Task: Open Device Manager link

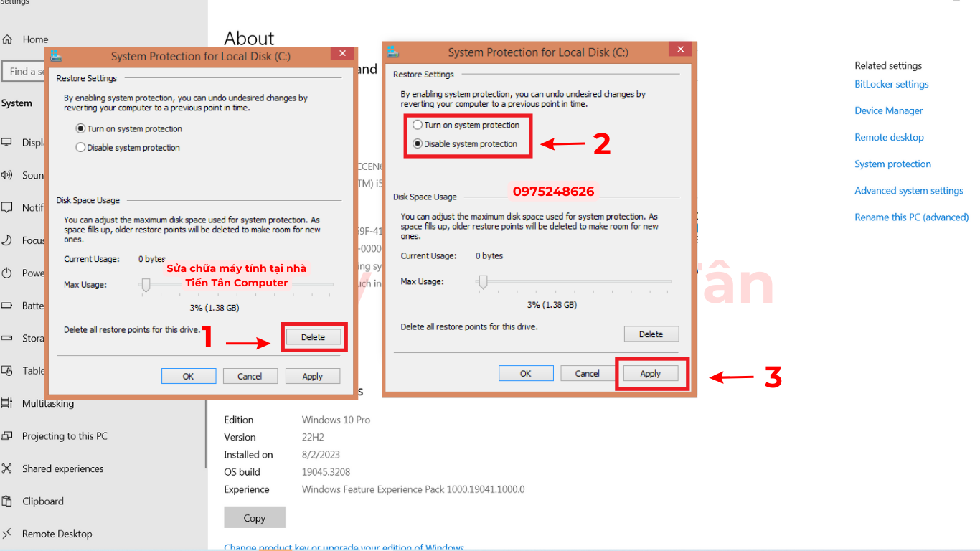Action: click(x=888, y=110)
